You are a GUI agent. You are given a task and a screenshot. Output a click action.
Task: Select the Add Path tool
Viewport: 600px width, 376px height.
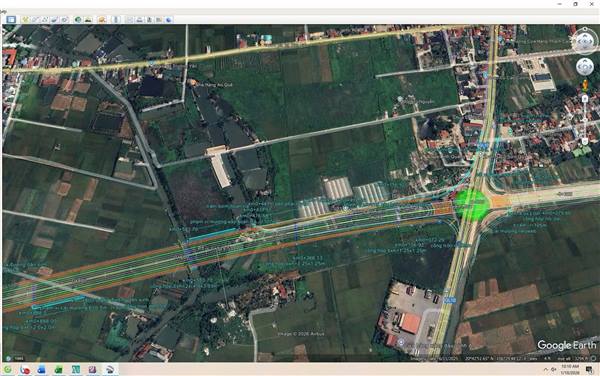pyautogui.click(x=45, y=20)
